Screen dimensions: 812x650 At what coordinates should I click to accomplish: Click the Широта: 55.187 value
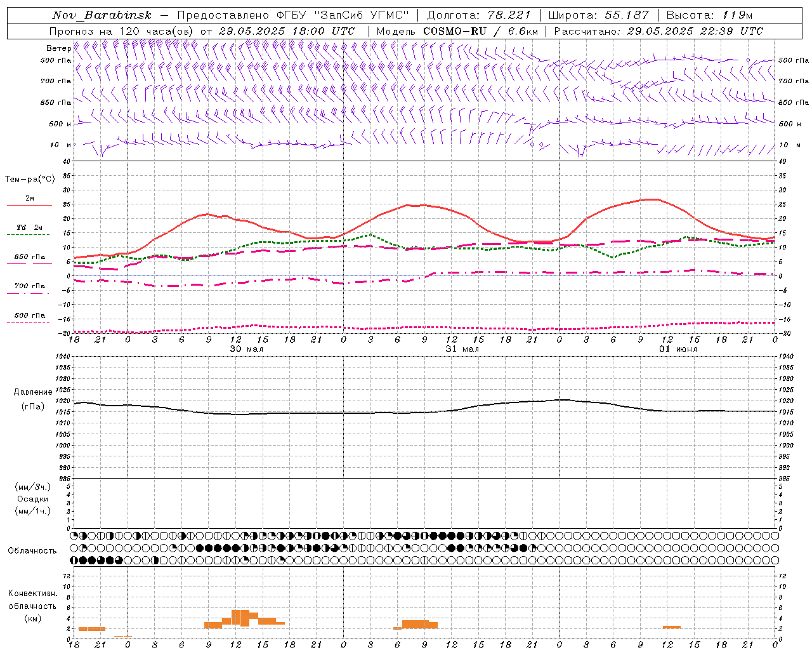[x=598, y=15]
